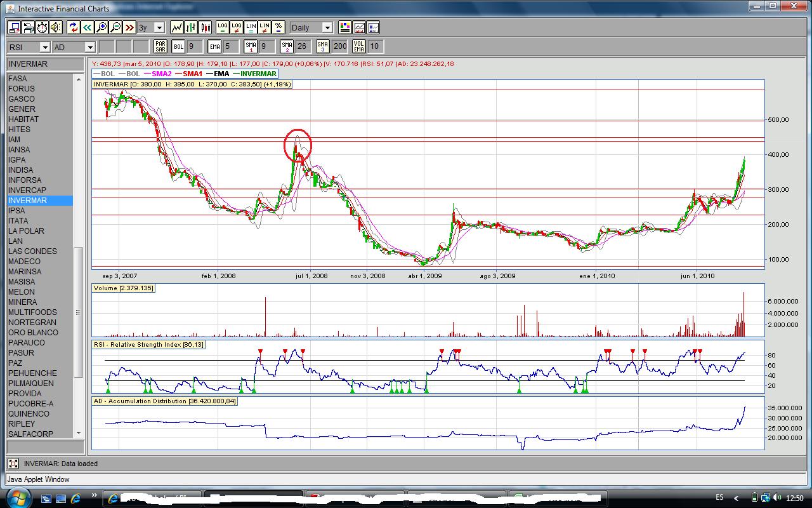Image resolution: width=812 pixels, height=508 pixels.
Task: Select RIPLEY in the ticker list
Action: pyautogui.click(x=22, y=424)
